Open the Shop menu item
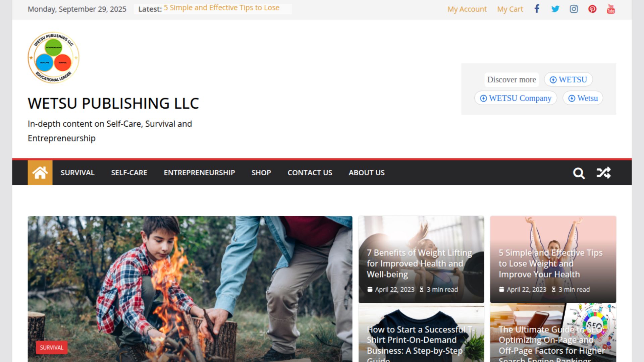The height and width of the screenshot is (362, 644). (x=261, y=173)
